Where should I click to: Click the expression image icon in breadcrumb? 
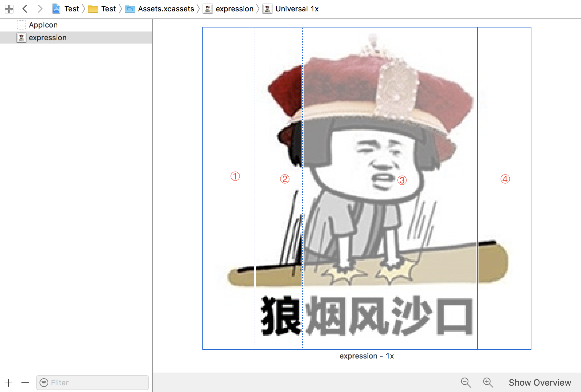(x=208, y=9)
